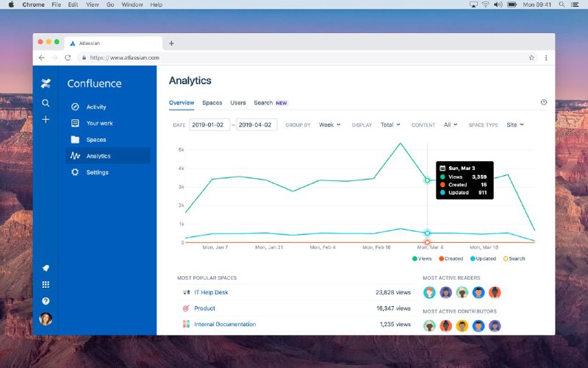Click the Product space target icon
Viewport: 588px width, 368px height.
pyautogui.click(x=186, y=308)
